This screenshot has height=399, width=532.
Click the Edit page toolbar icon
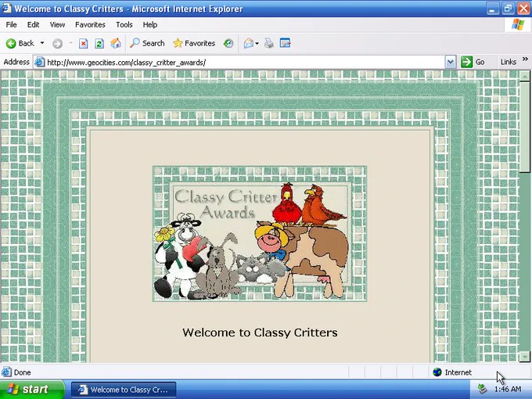285,43
